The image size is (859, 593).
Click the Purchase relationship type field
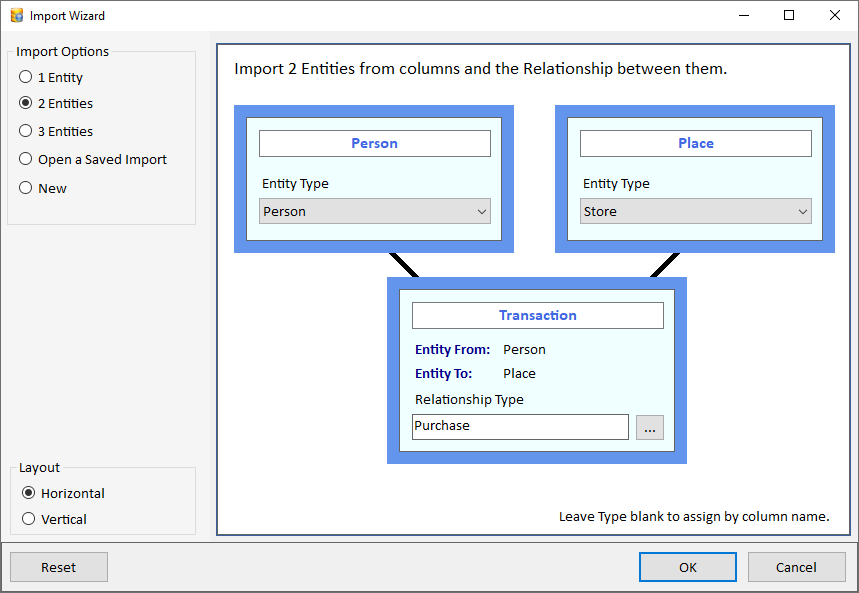click(x=520, y=425)
